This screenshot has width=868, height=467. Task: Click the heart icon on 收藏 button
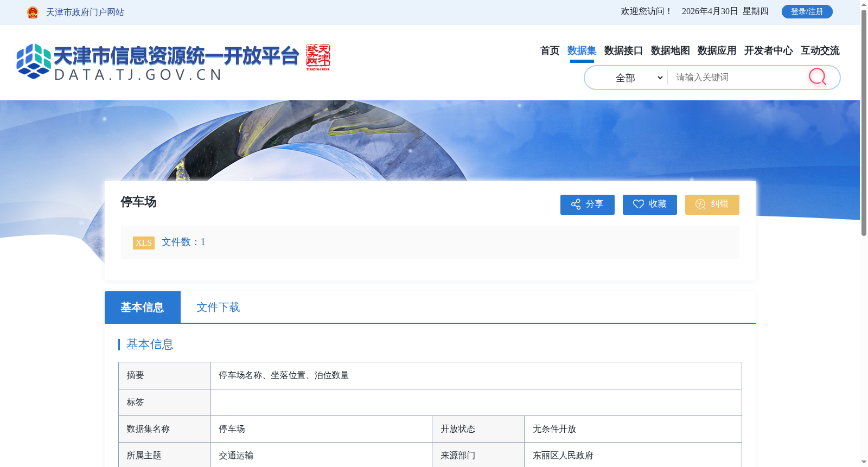(639, 204)
